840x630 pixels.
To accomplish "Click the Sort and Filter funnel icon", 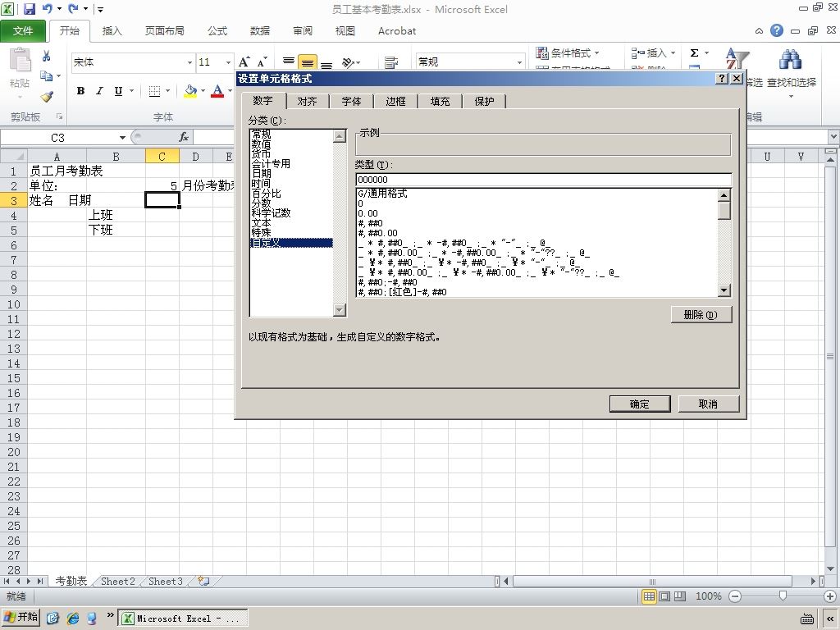I will (x=737, y=58).
